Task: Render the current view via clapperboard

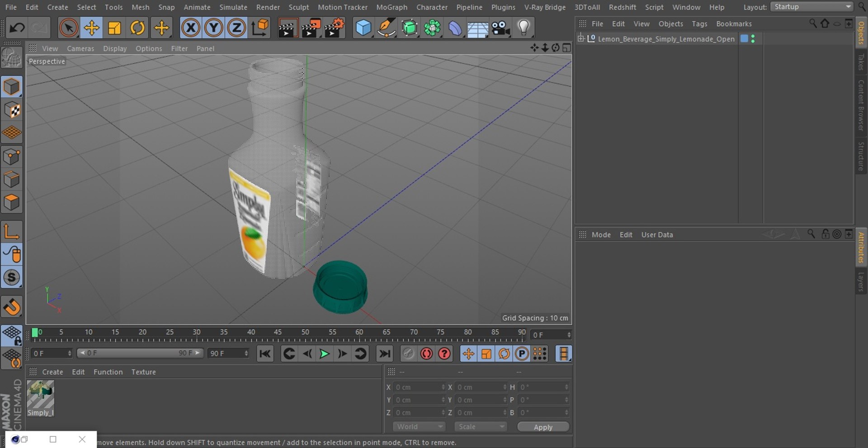Action: click(x=287, y=28)
